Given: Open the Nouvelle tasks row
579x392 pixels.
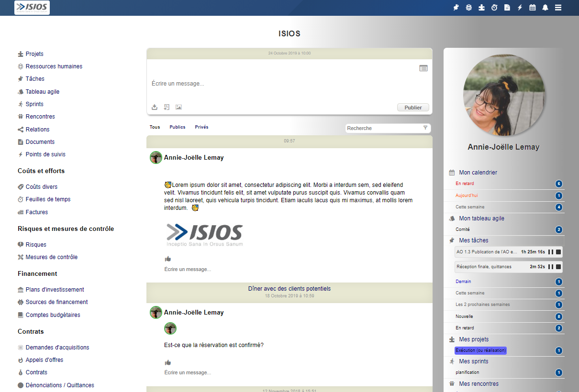Looking at the screenshot, I should (x=504, y=316).
